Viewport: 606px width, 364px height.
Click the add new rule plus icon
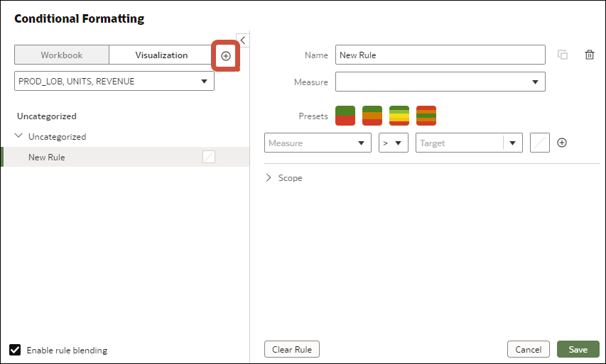226,56
